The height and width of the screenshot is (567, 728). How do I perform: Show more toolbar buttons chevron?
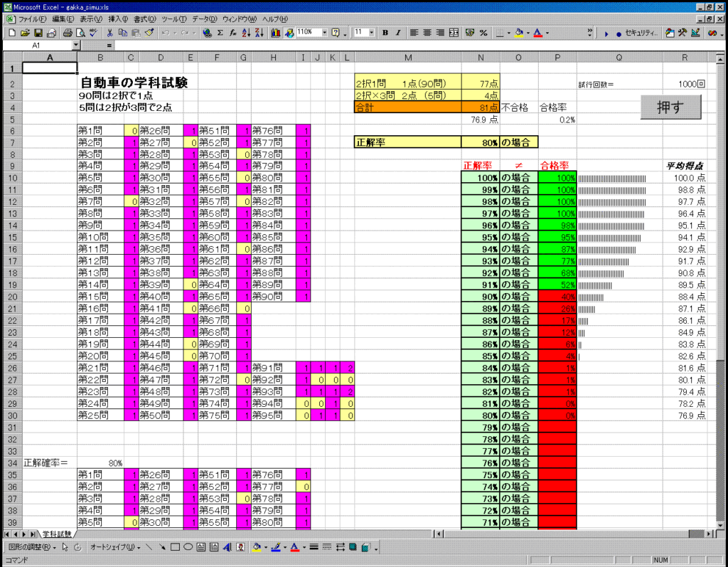(590, 33)
